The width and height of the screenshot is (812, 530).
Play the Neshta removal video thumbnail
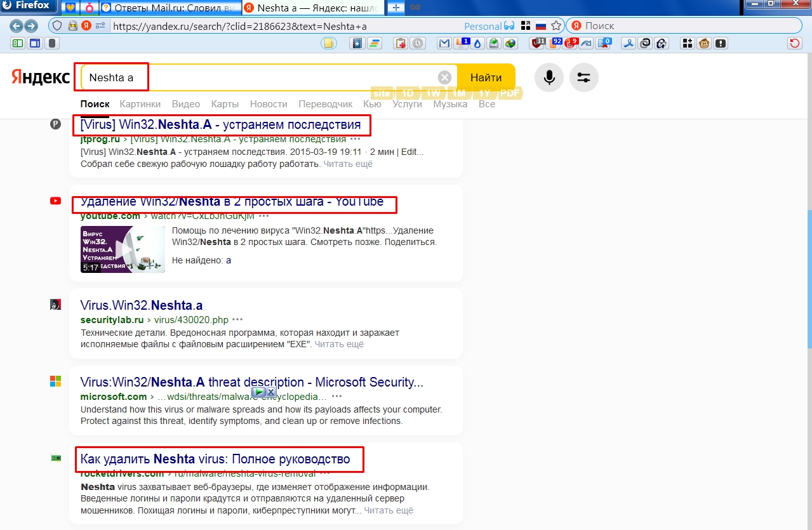coord(123,249)
